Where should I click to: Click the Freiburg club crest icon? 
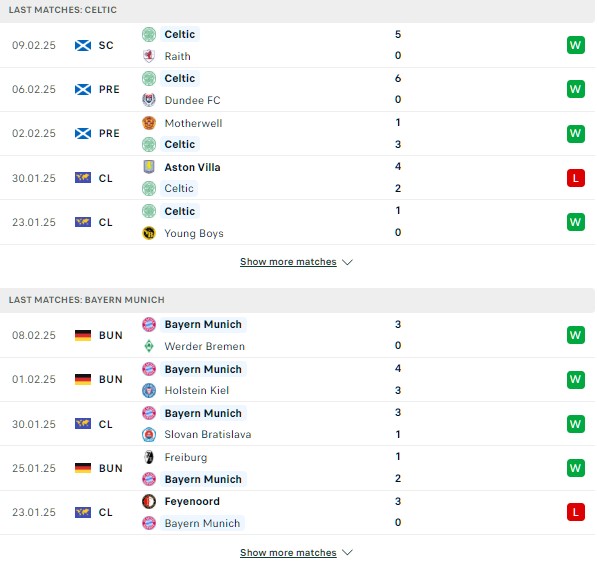click(x=149, y=457)
